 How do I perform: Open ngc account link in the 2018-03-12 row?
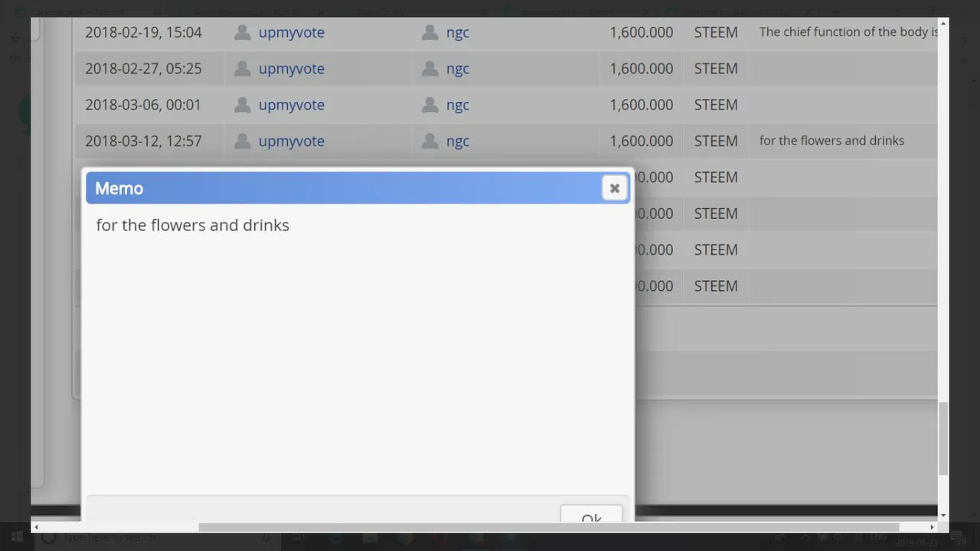pyautogui.click(x=458, y=141)
